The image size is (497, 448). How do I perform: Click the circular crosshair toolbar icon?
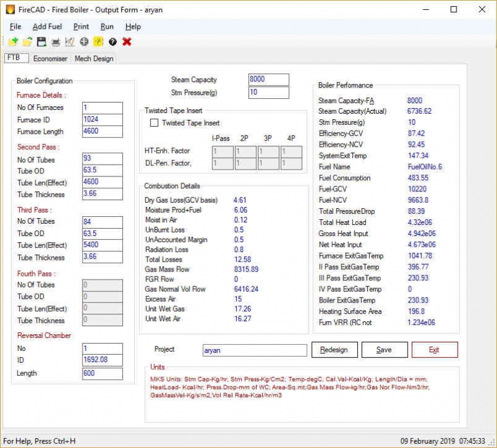[84, 42]
